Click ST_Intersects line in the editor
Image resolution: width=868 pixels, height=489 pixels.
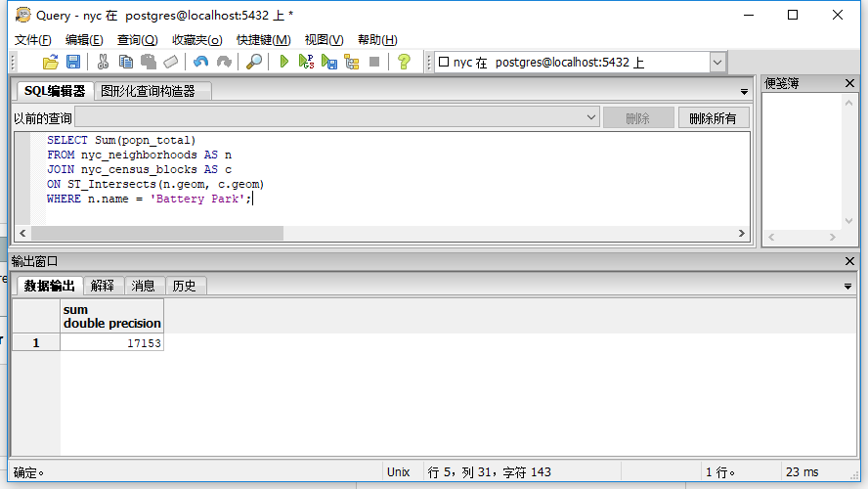coord(155,185)
